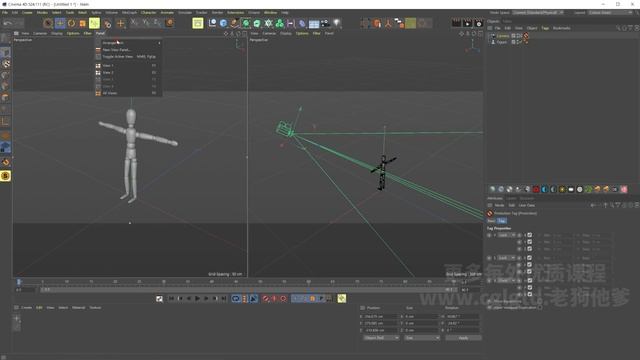Choose New View Panel from the Panel menu

[x=129, y=50]
